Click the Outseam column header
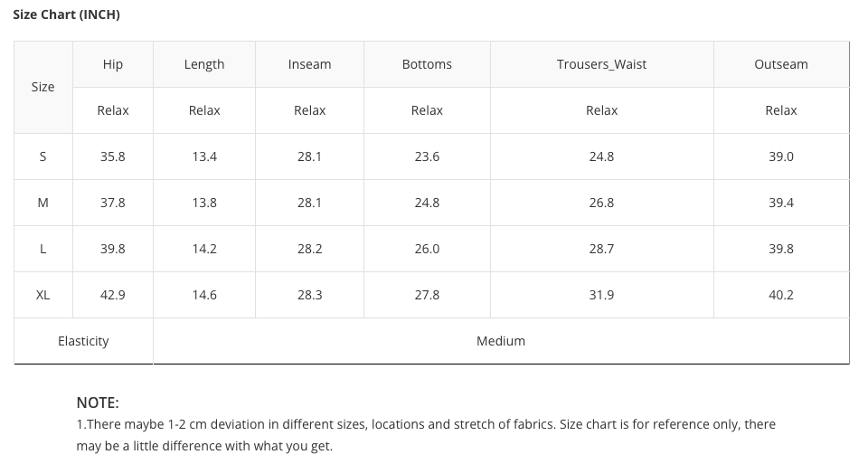Viewport: 868px width, 464px height. click(781, 64)
